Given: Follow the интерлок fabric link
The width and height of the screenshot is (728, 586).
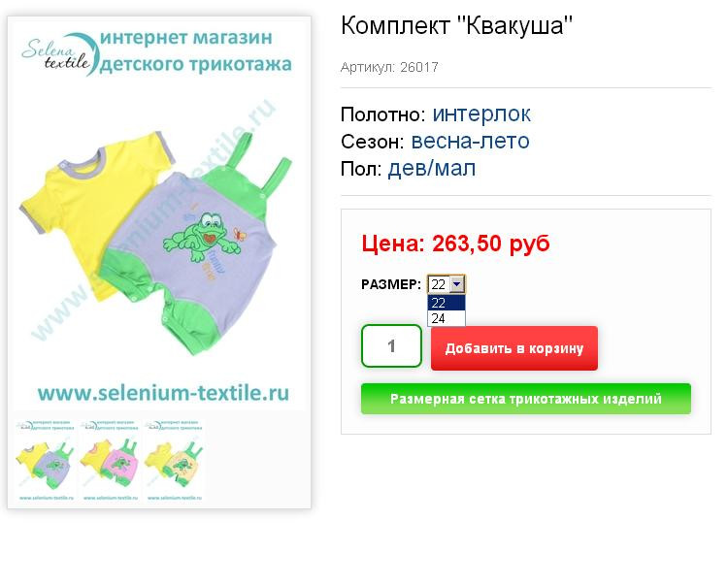Looking at the screenshot, I should click(x=481, y=114).
